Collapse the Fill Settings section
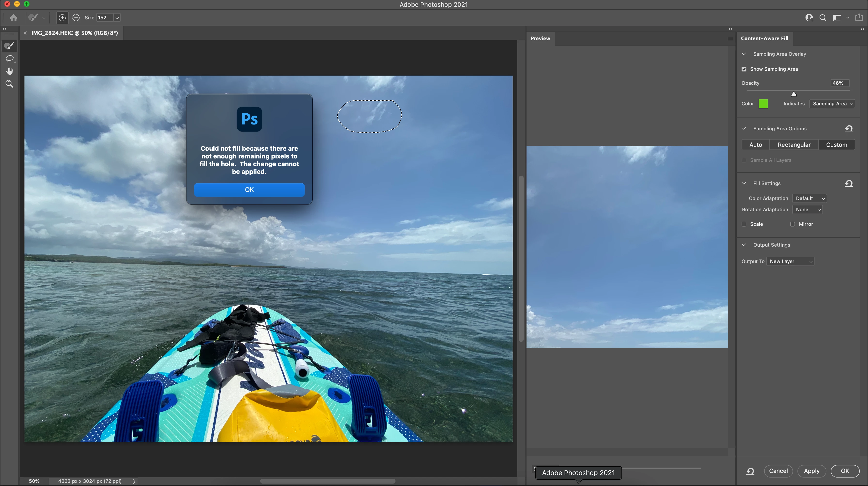Screen dimensions: 868x486 click(744, 183)
